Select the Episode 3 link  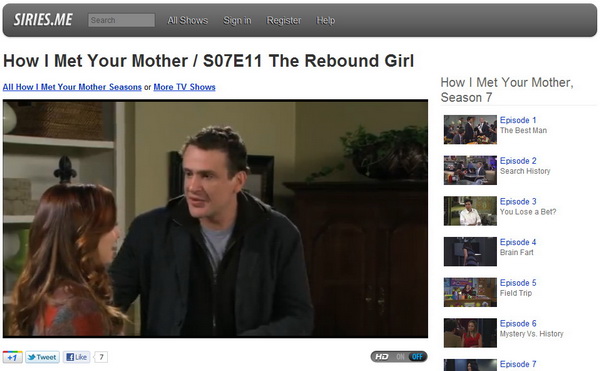[518, 201]
